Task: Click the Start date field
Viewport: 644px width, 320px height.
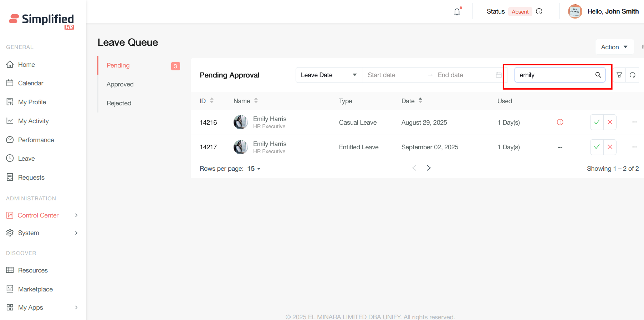Action: click(392, 75)
